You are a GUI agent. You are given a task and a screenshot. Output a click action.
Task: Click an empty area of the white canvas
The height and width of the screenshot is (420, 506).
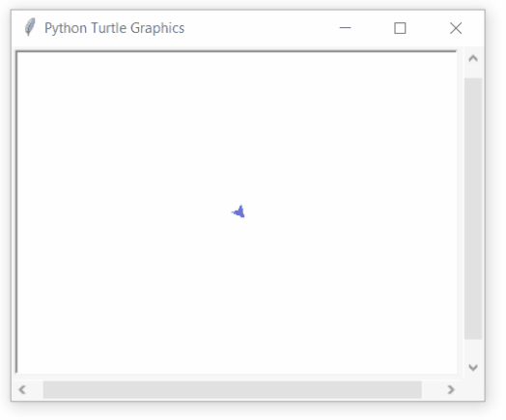[129, 129]
